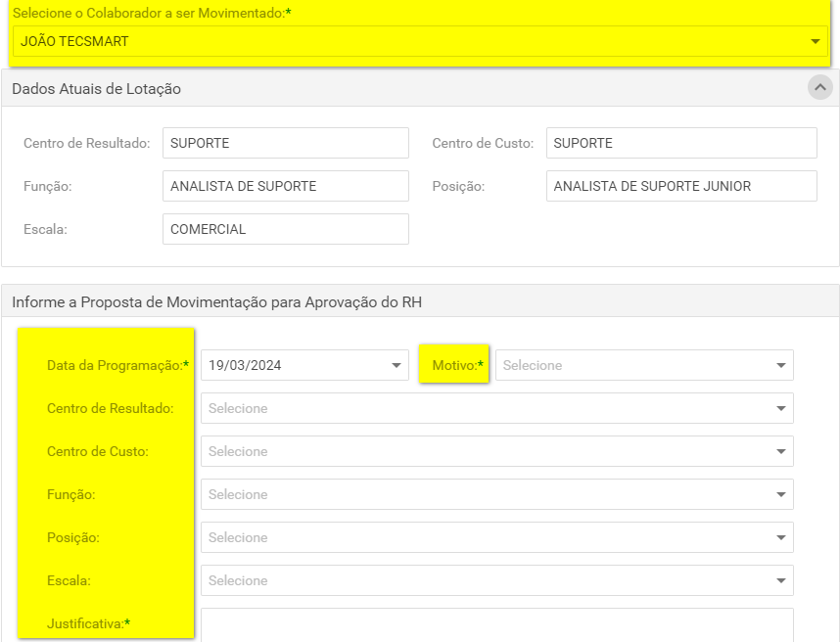Expand the proposal Centro de Custo arrow

(x=781, y=451)
